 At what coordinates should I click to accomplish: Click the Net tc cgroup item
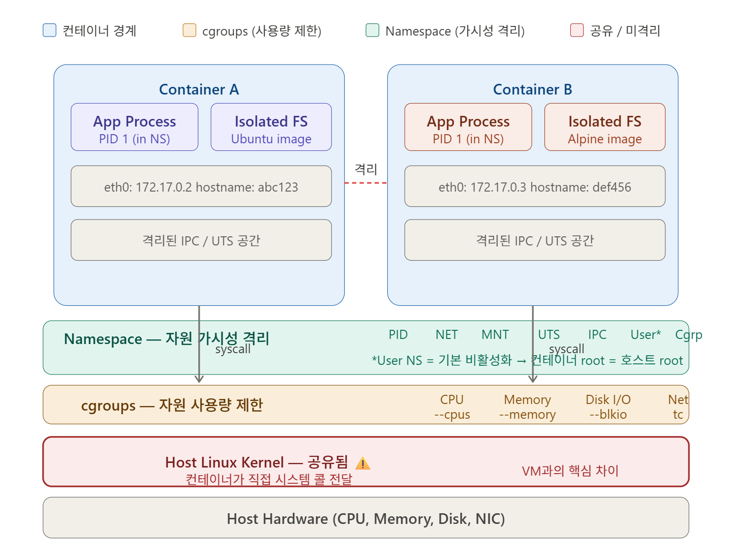[x=678, y=407]
